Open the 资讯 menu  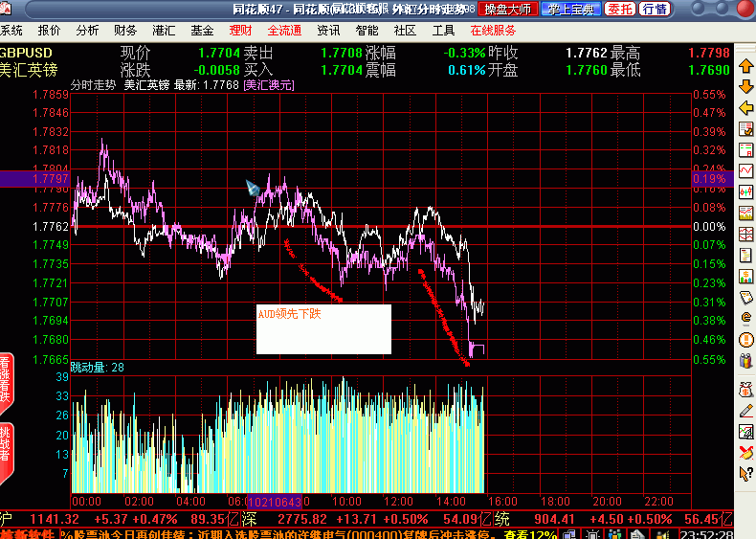coord(329,31)
